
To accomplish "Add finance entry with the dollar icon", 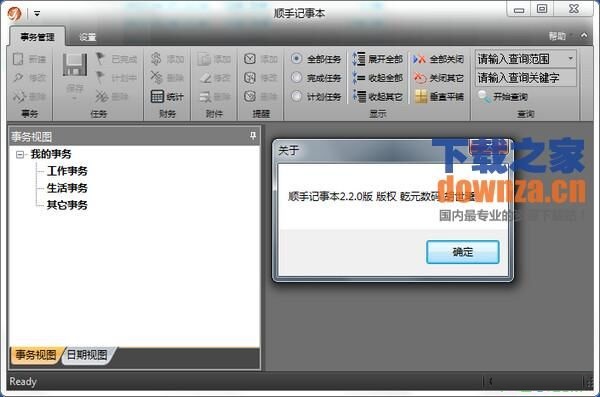I will pos(156,59).
